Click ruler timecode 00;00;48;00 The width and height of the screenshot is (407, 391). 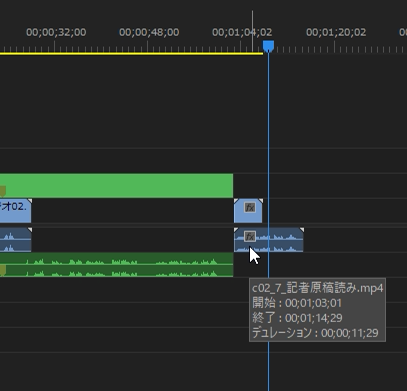pyautogui.click(x=149, y=32)
